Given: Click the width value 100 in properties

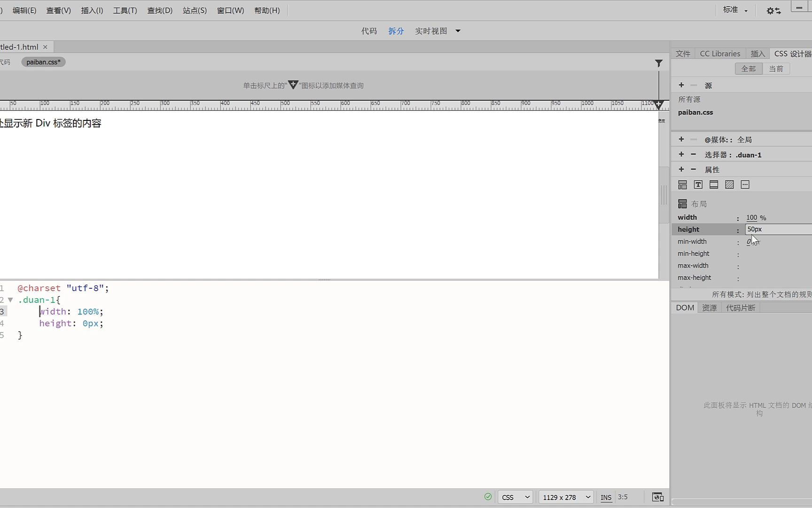Looking at the screenshot, I should (x=751, y=218).
